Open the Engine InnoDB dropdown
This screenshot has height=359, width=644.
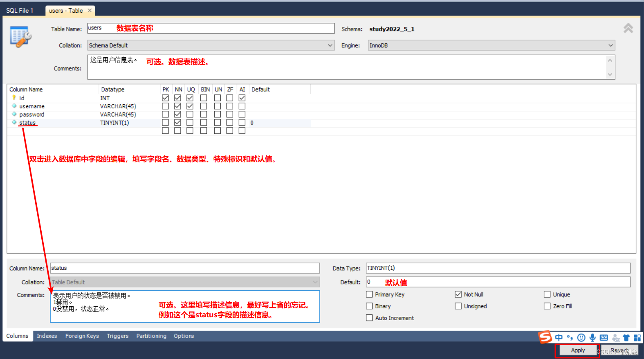(491, 45)
